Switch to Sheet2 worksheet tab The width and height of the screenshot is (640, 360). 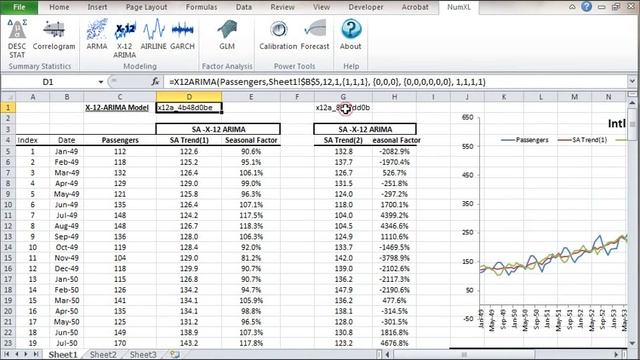click(x=103, y=354)
